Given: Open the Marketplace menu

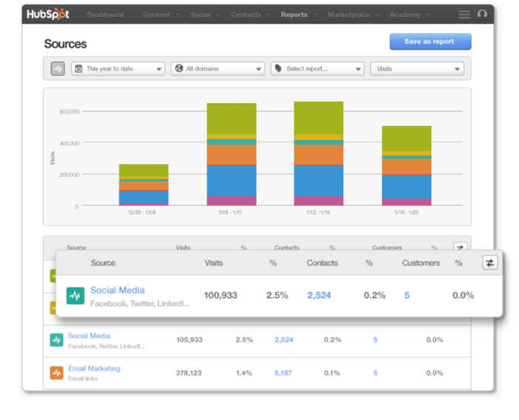Looking at the screenshot, I should 348,15.
